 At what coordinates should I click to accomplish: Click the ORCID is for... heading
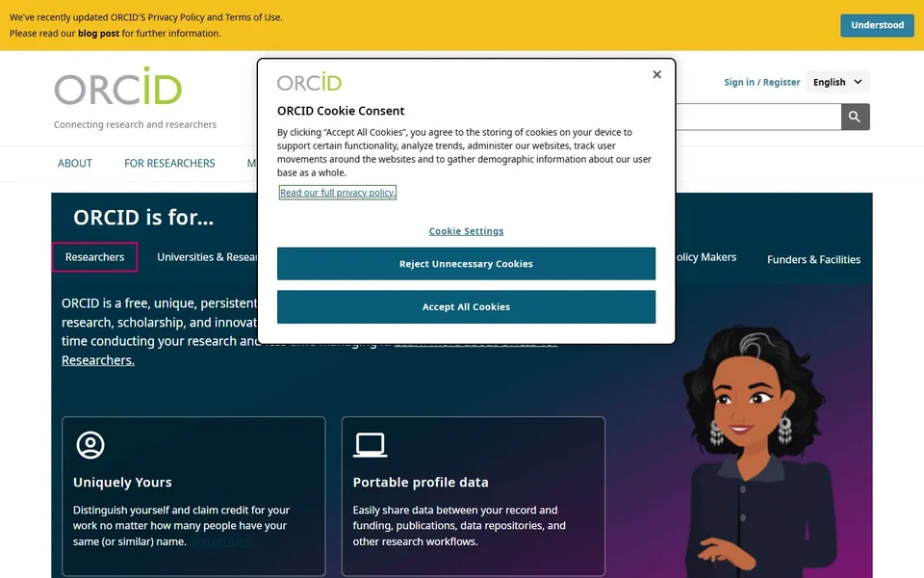tap(143, 218)
